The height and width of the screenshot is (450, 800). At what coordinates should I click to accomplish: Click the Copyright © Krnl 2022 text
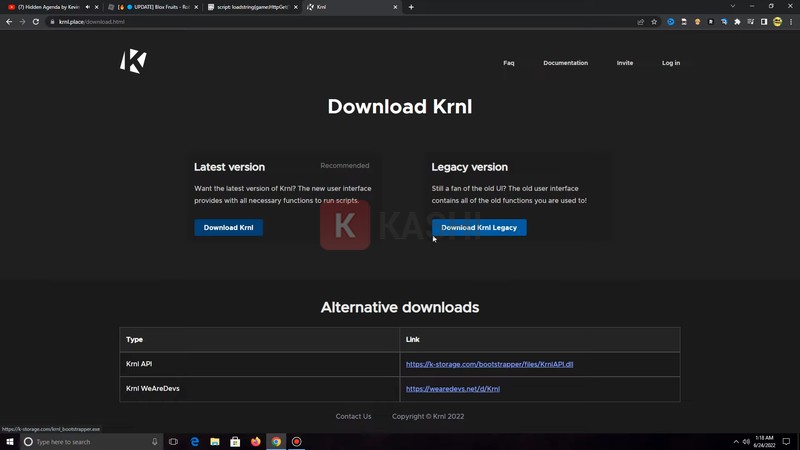tap(428, 416)
